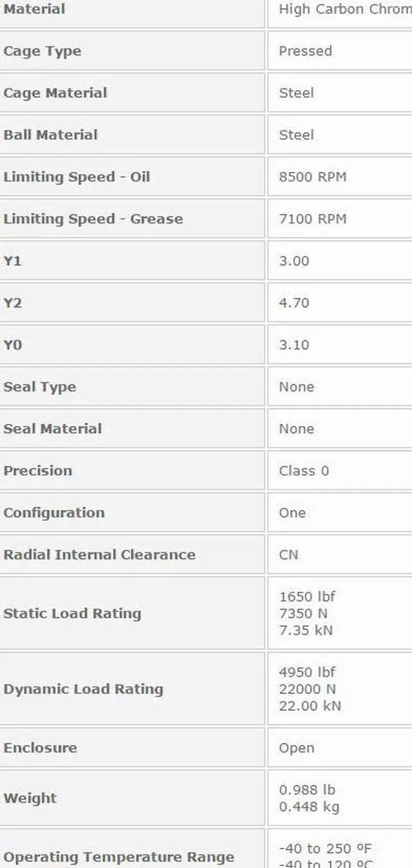412x868 pixels.
Task: Click the Seal Type label
Action: point(40,387)
